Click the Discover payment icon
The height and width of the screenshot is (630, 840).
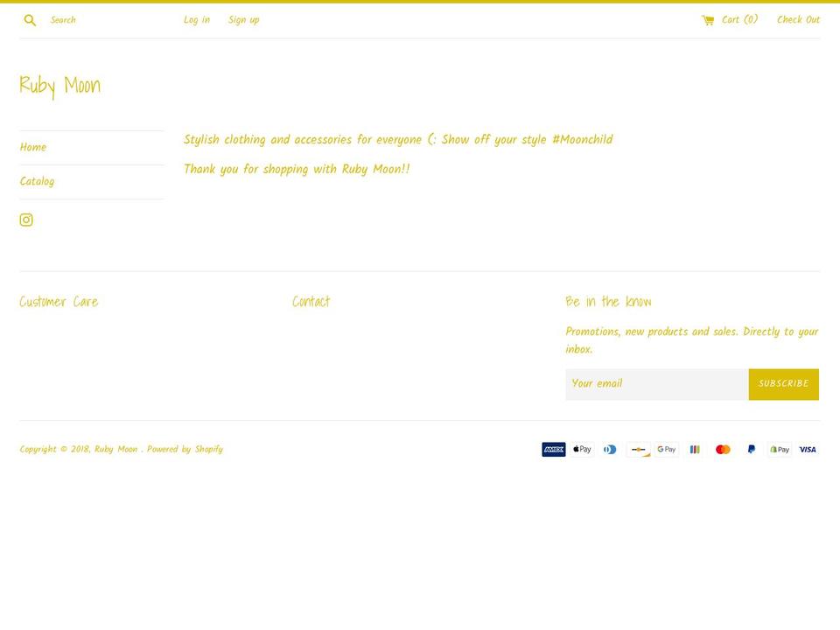[638, 450]
